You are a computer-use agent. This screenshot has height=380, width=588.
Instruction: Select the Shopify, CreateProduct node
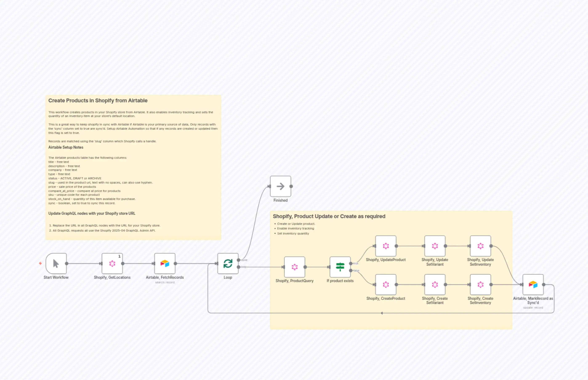386,285
